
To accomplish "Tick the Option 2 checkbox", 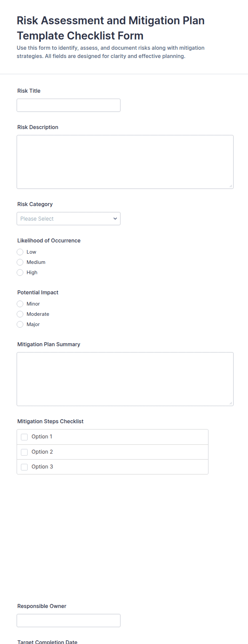I will click(x=24, y=452).
